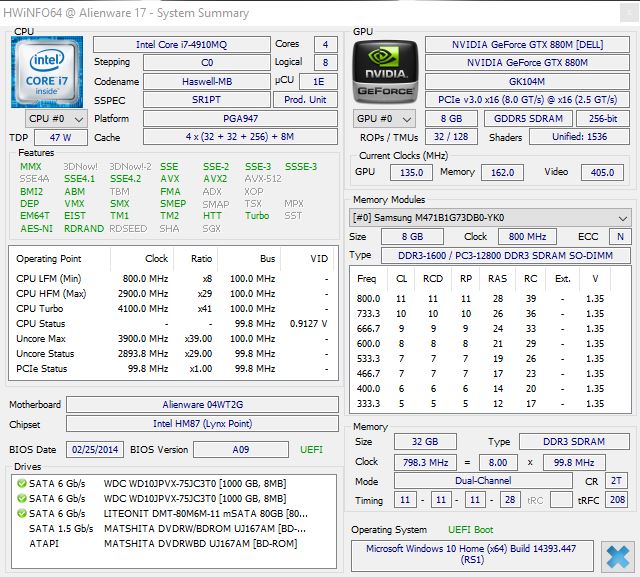Click the ECC N value
Screen dimensions: 640x577
click(620, 237)
